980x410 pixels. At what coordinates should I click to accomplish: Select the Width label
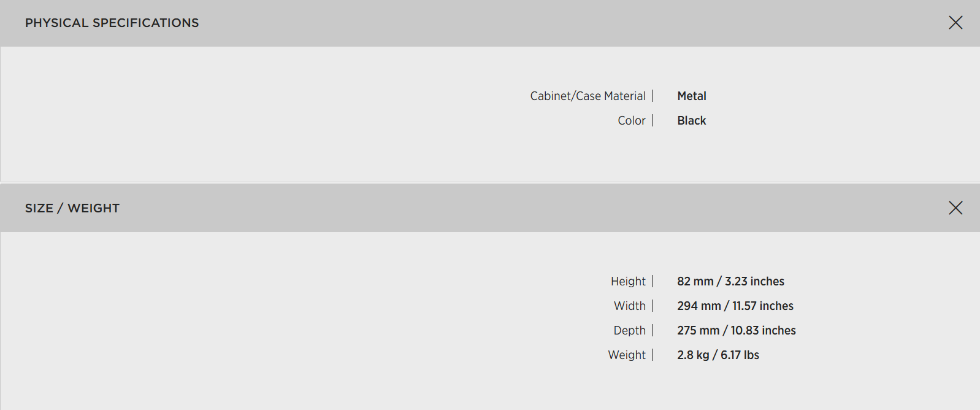point(630,306)
